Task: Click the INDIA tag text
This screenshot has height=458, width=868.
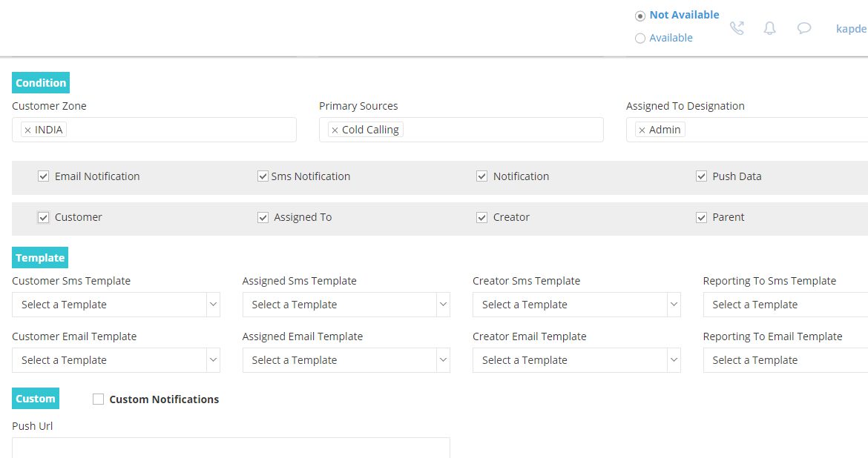Action: [49, 130]
